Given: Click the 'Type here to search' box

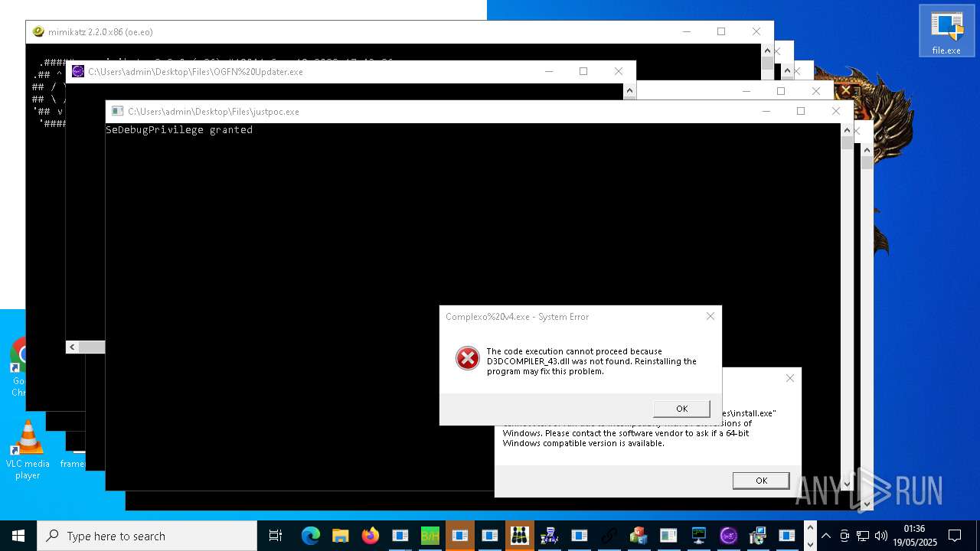Looking at the screenshot, I should click(x=147, y=536).
